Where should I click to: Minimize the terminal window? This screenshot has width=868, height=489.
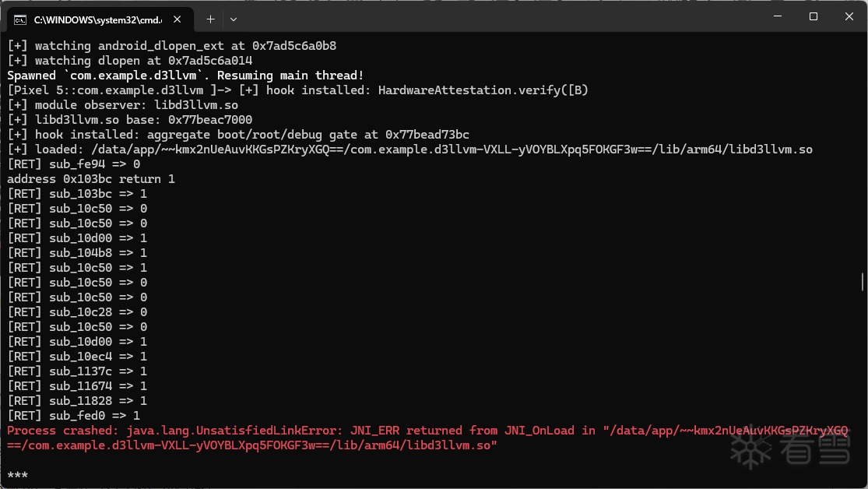(778, 16)
